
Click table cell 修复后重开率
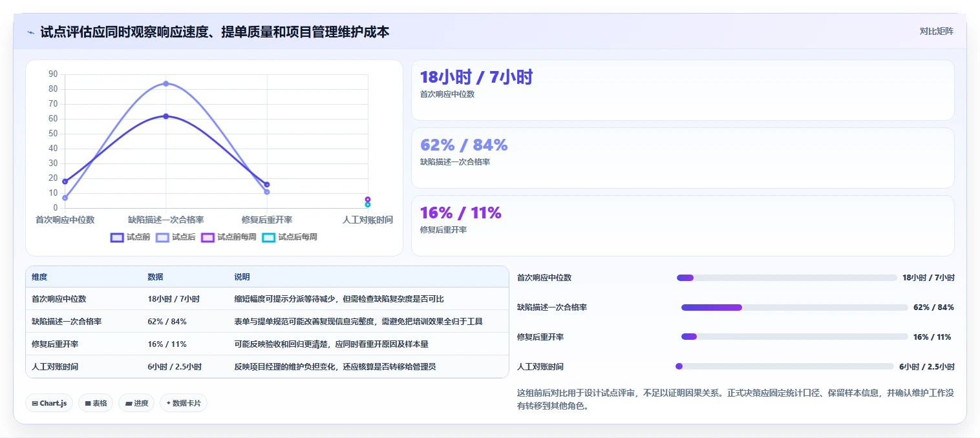[55, 344]
